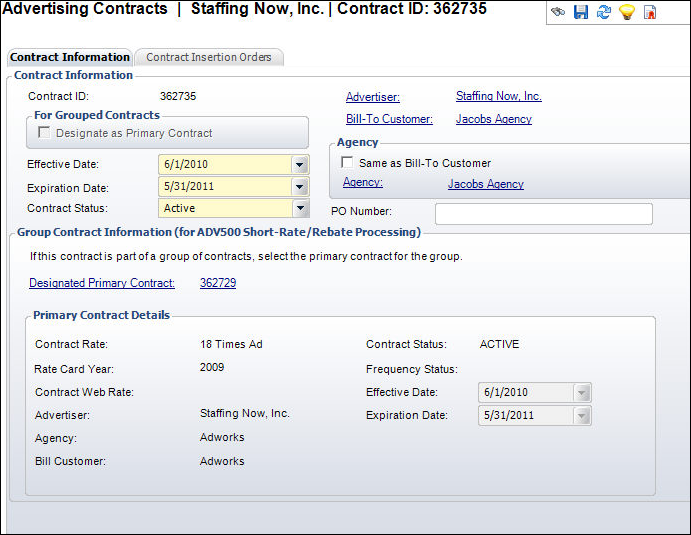Click the binoculars search icon
The height and width of the screenshot is (535, 691).
558,12
